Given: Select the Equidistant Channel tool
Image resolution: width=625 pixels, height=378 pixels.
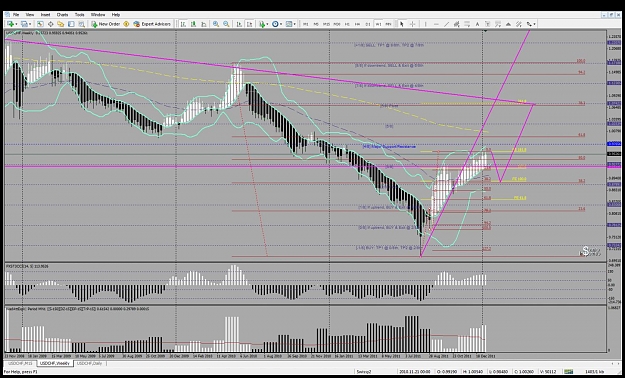Looking at the screenshot, I should click(457, 24).
